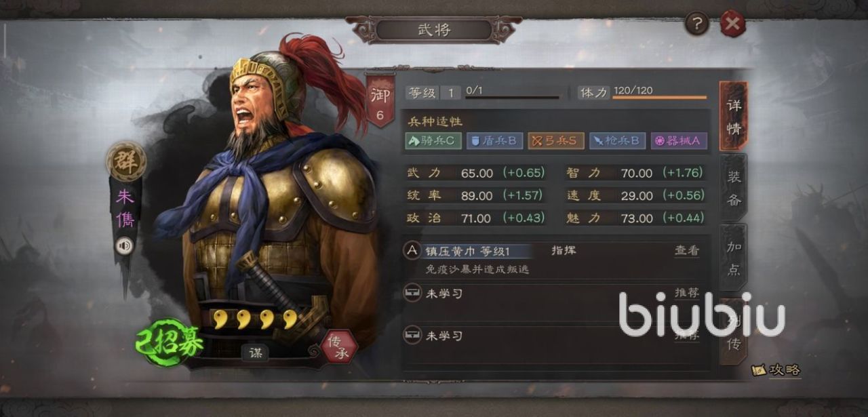View details of 镇压黄巾 skill via 查看
The height and width of the screenshot is (417, 868).
click(x=686, y=250)
